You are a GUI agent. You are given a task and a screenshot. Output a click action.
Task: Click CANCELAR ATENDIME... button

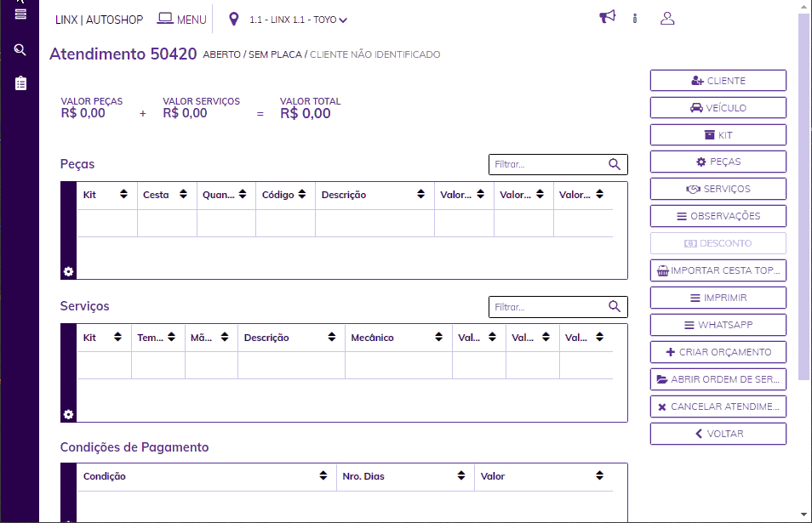tap(718, 406)
